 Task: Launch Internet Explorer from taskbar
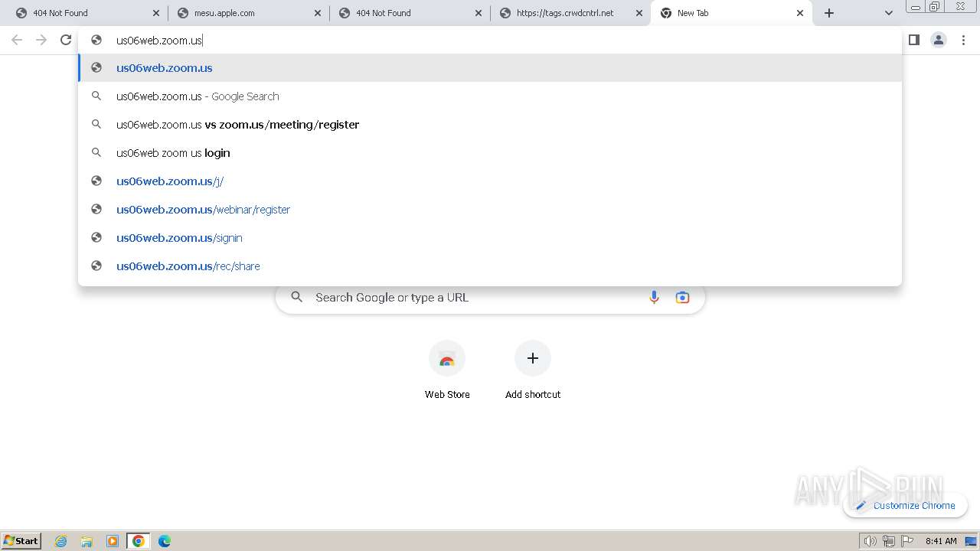pyautogui.click(x=60, y=541)
